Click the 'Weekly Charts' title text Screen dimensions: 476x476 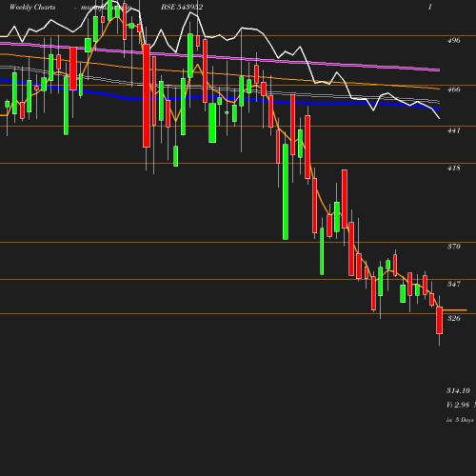pyautogui.click(x=32, y=7)
